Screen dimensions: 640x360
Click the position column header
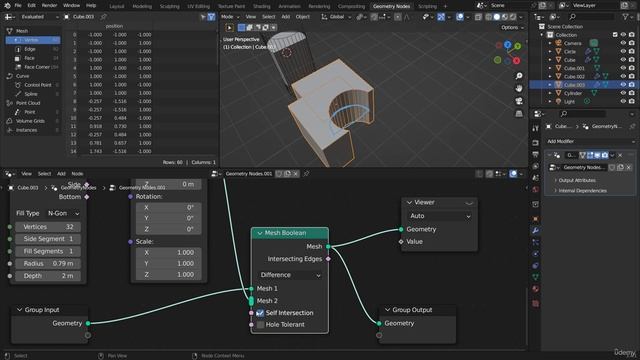(x=114, y=26)
